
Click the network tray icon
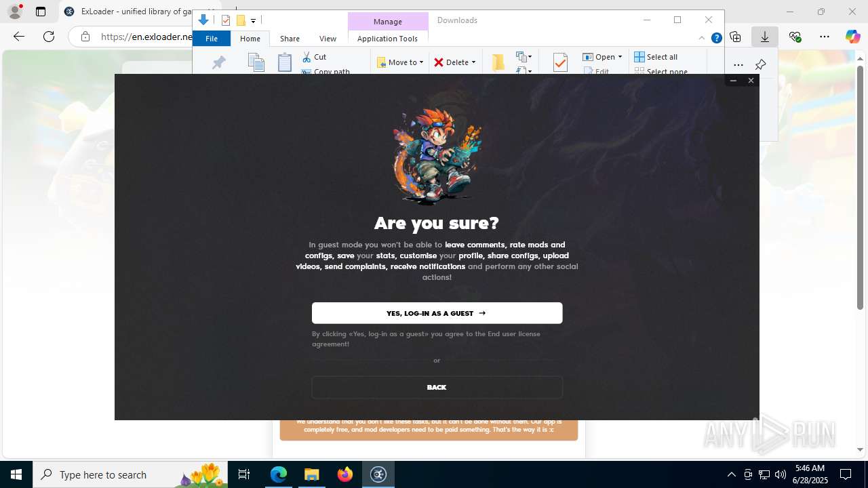coord(764,474)
